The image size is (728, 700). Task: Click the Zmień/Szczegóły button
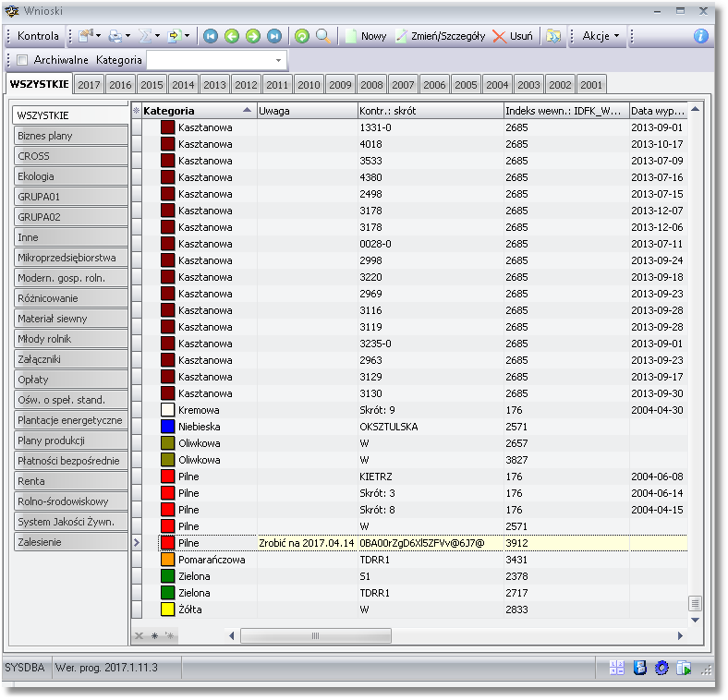pos(440,36)
